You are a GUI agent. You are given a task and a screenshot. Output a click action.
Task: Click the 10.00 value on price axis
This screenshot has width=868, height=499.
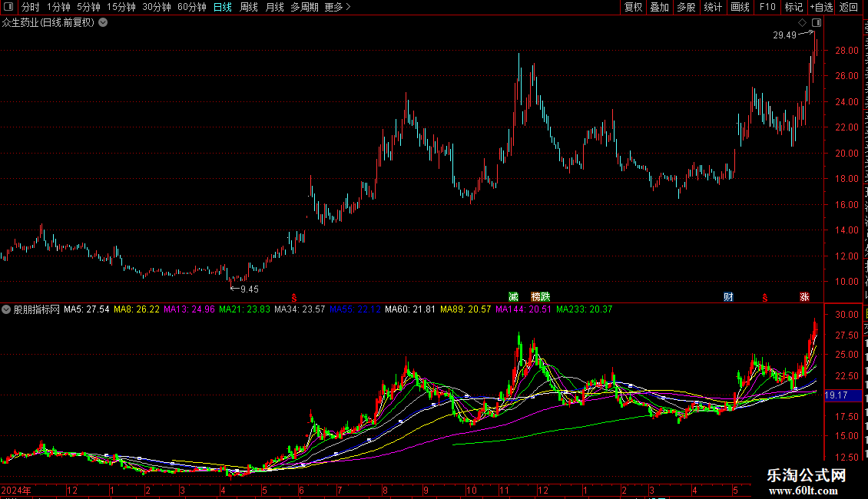tap(846, 282)
